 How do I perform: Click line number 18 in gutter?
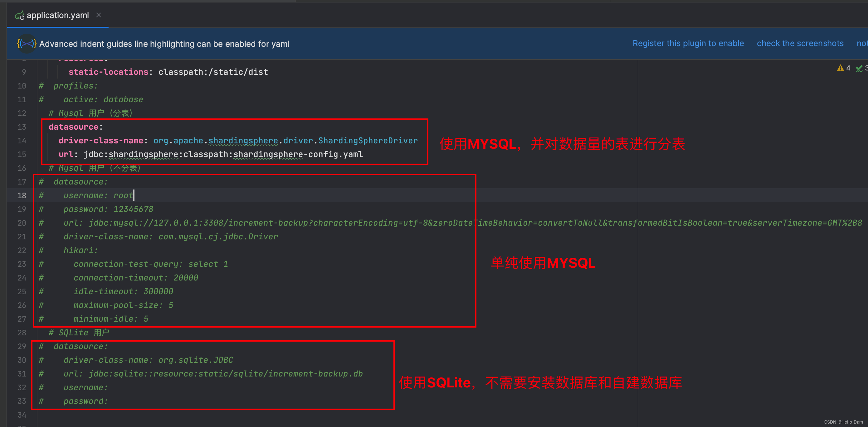click(x=22, y=195)
